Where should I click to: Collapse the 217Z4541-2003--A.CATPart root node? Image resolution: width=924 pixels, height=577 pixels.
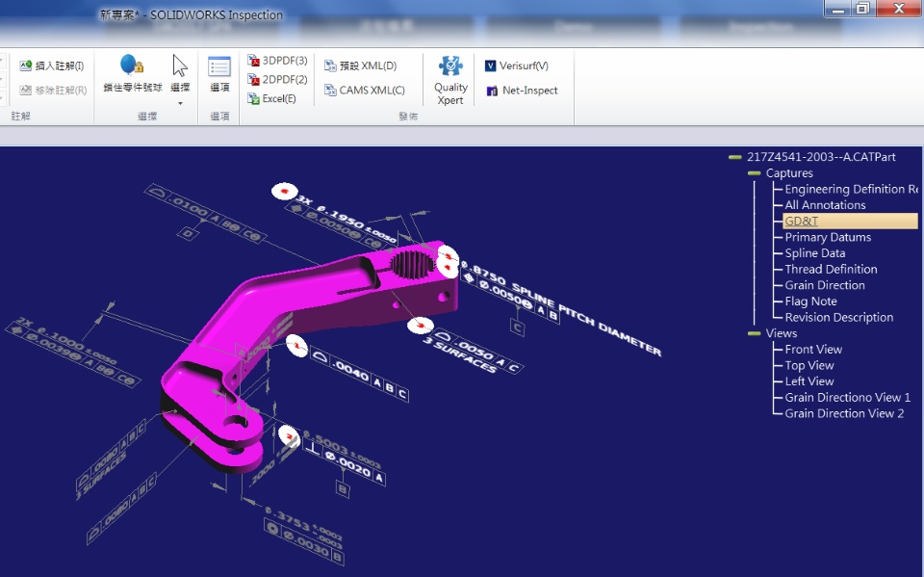pyautogui.click(x=734, y=157)
